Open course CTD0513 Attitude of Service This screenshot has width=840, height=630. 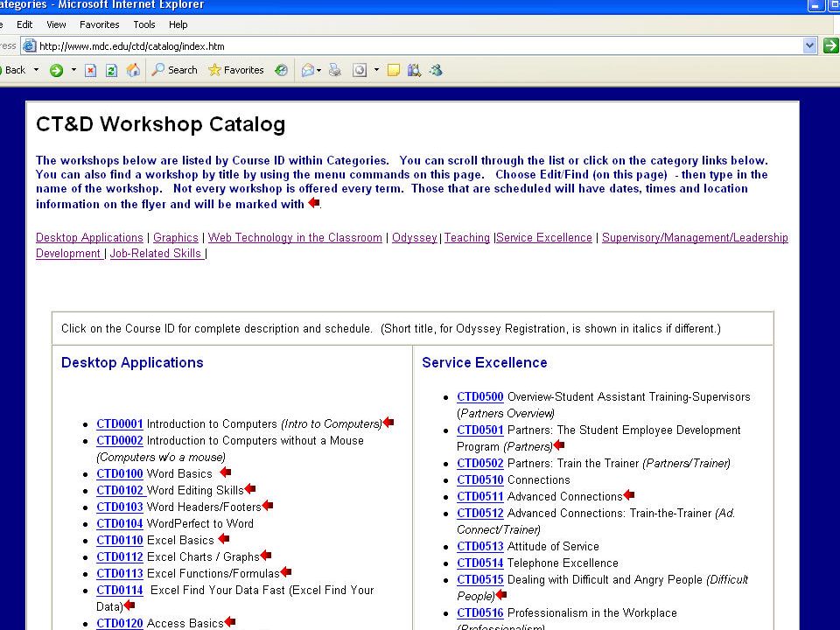pos(480,546)
